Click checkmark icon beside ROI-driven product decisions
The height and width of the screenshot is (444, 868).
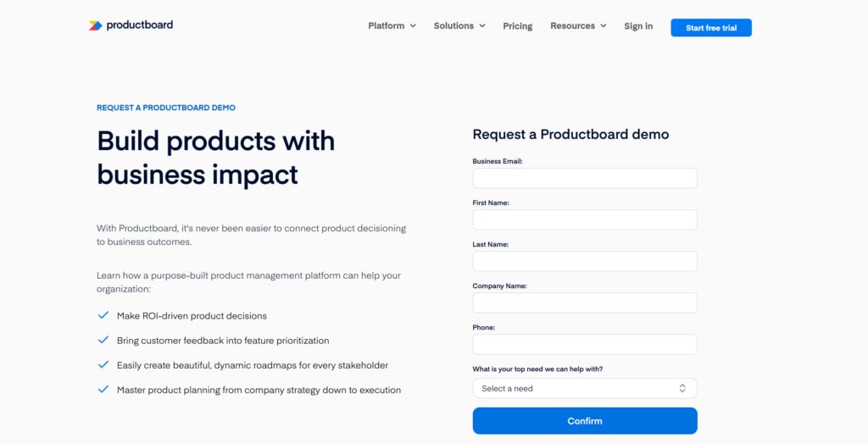click(103, 315)
